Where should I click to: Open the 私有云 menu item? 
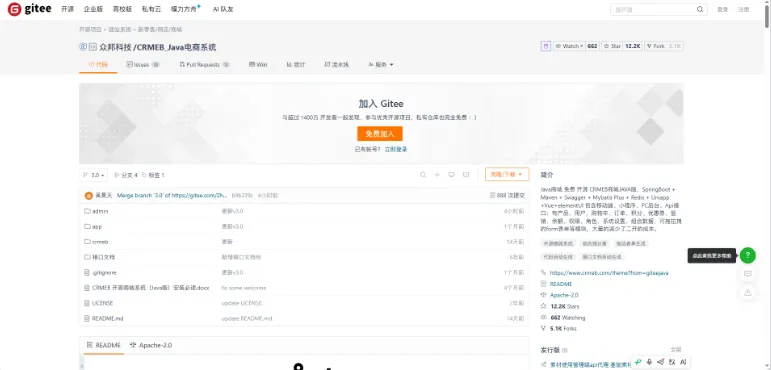(151, 9)
